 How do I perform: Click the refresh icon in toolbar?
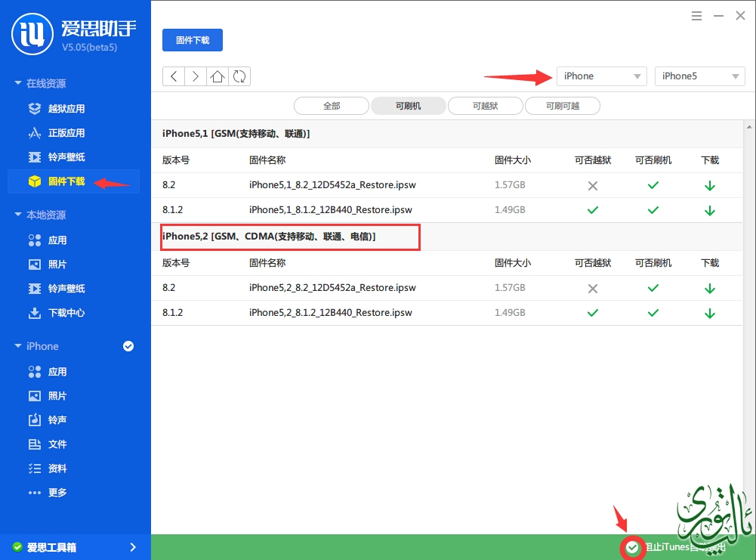coord(239,76)
